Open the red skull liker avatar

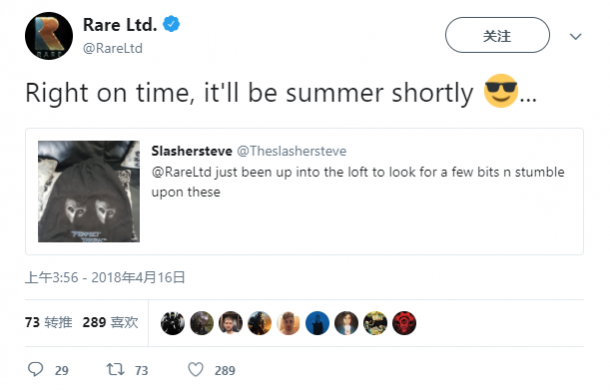pyautogui.click(x=404, y=323)
